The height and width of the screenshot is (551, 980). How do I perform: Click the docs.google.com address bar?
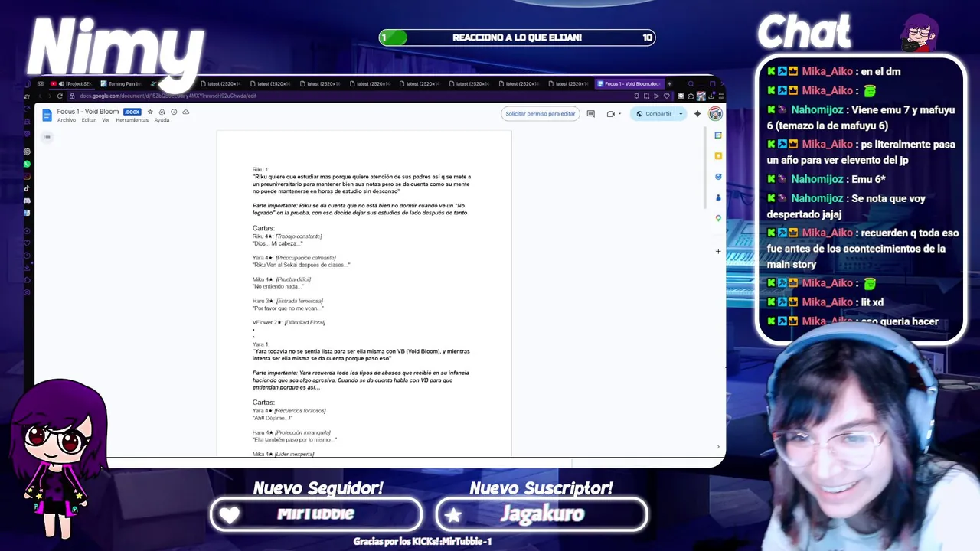pos(348,96)
